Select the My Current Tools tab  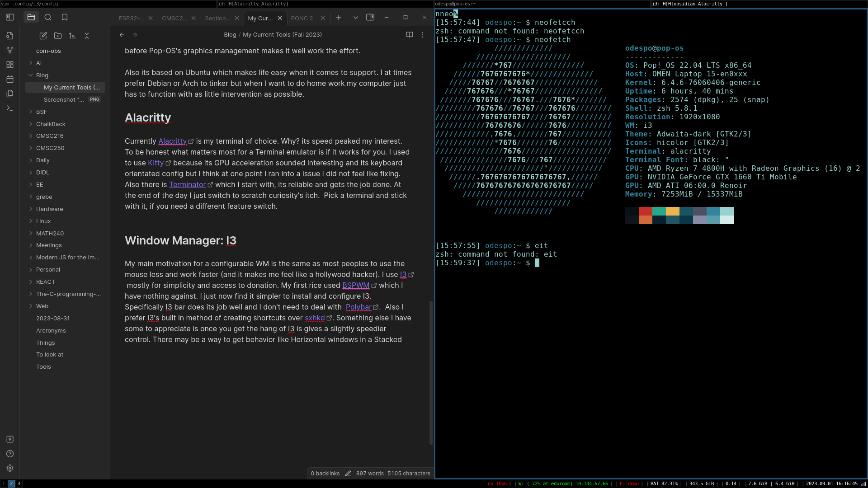[260, 18]
